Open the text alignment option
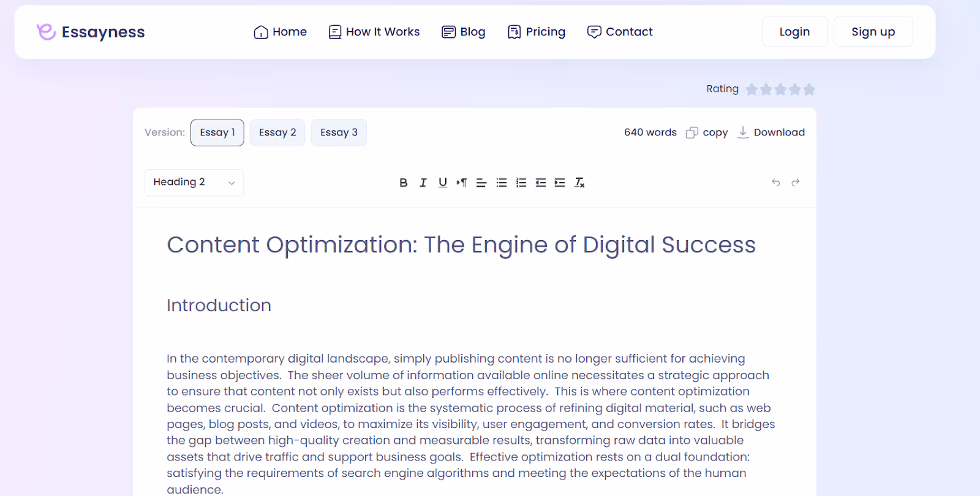 pos(481,182)
